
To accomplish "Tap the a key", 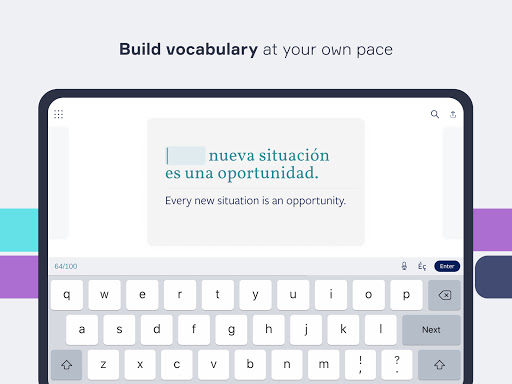I will coord(82,330).
